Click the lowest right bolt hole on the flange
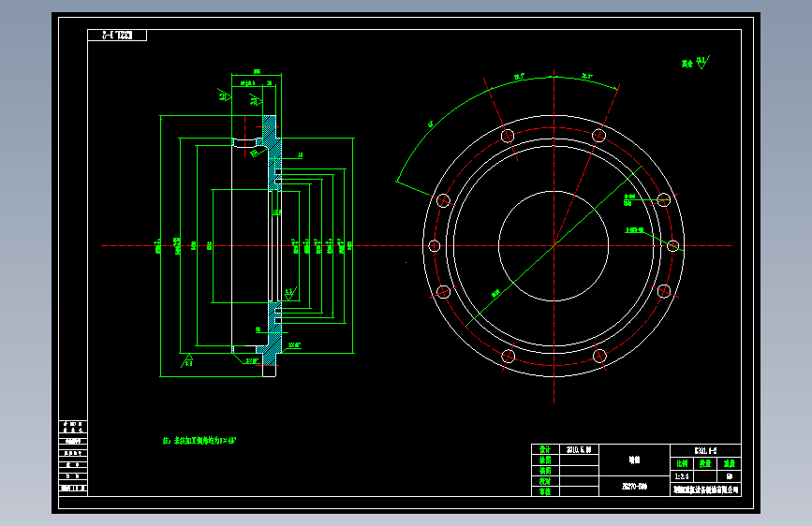The image size is (812, 526). point(599,356)
